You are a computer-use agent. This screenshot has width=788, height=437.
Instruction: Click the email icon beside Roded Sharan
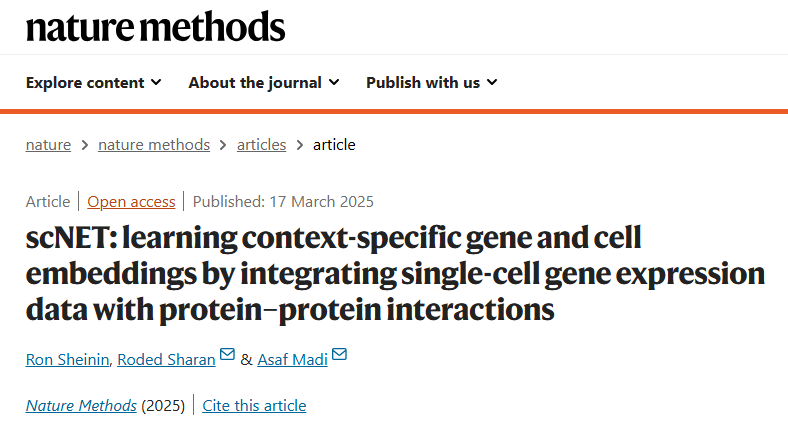227,356
